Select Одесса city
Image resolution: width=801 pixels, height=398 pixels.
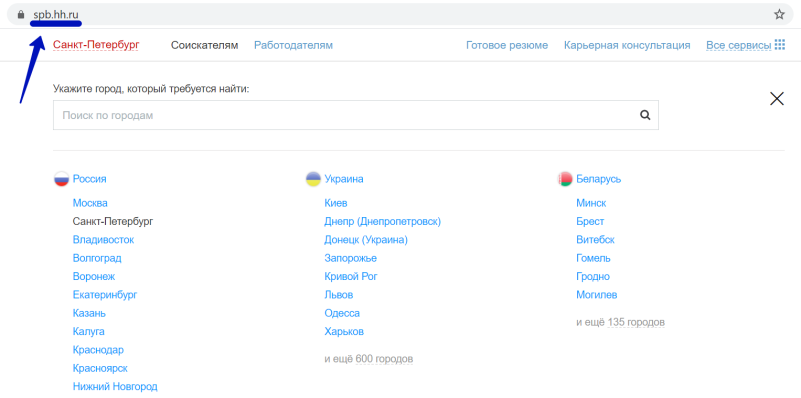tap(342, 313)
